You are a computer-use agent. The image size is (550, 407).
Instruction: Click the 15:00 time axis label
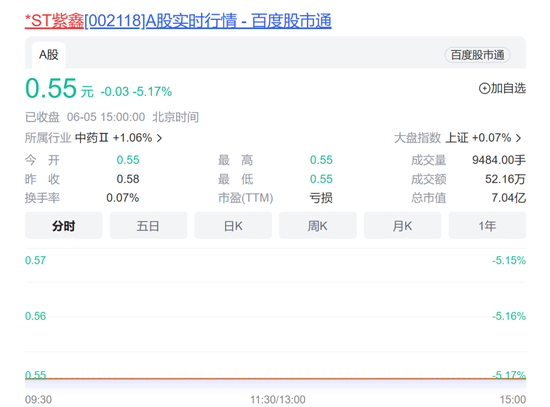tap(513, 399)
